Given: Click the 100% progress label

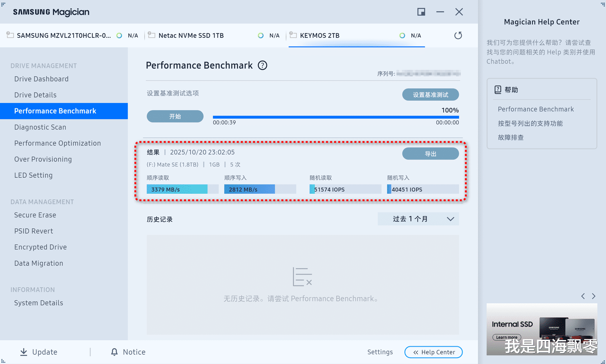Looking at the screenshot, I should pyautogui.click(x=450, y=110).
